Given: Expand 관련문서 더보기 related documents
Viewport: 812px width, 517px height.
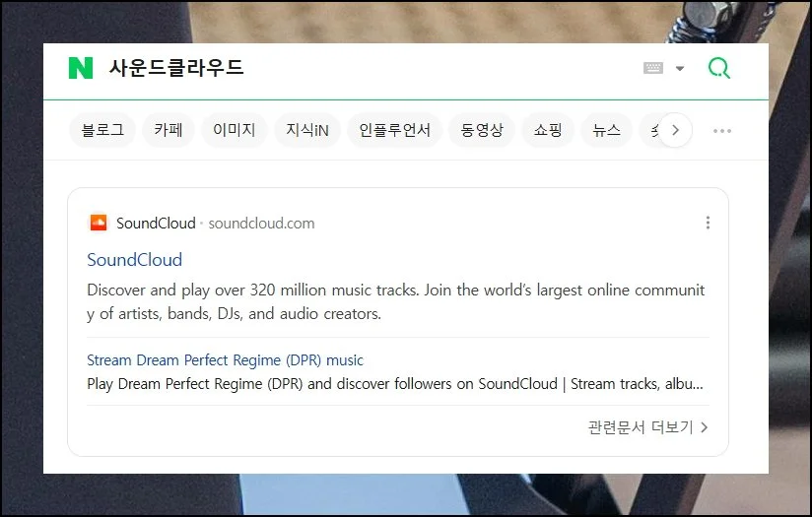Looking at the screenshot, I should click(647, 427).
